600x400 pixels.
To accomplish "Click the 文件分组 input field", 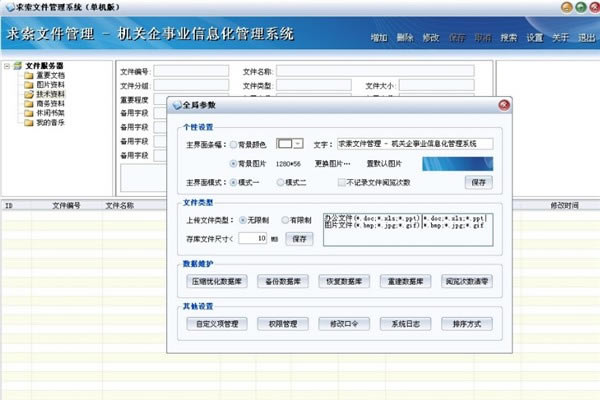I will [x=191, y=85].
